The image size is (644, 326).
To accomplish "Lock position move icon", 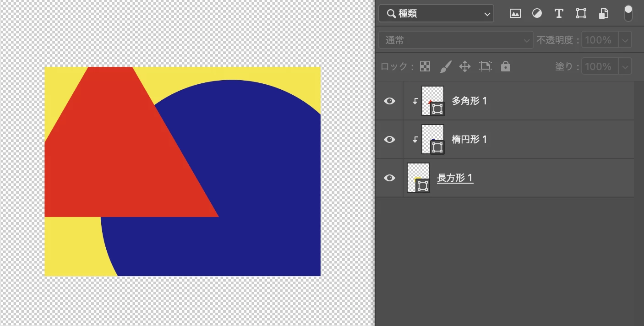I will pyautogui.click(x=465, y=66).
